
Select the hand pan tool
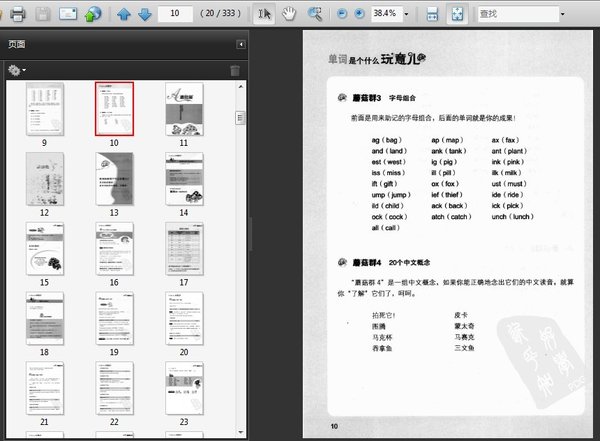click(289, 14)
